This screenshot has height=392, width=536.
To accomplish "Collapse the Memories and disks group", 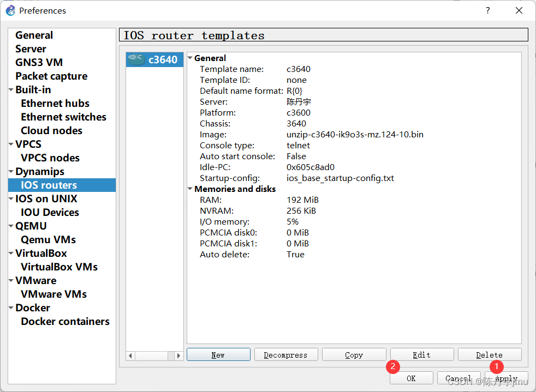I will (190, 189).
